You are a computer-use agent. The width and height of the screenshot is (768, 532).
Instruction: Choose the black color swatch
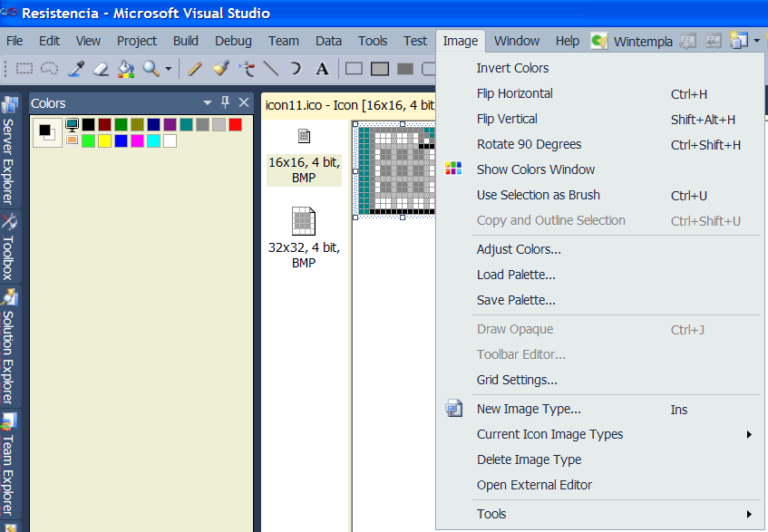88,125
